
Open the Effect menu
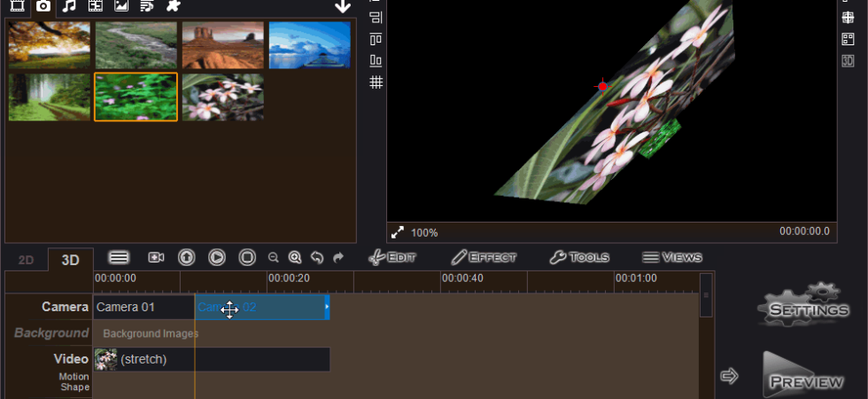click(x=484, y=257)
